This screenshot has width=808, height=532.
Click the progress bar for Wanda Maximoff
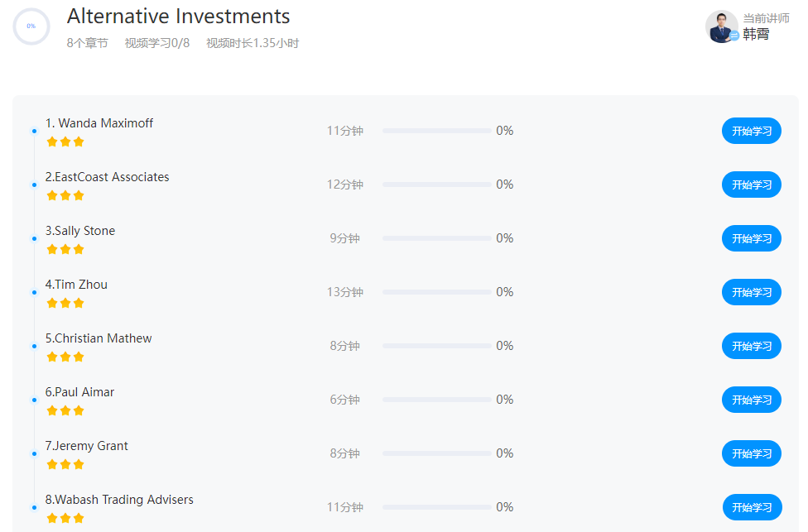(x=436, y=131)
